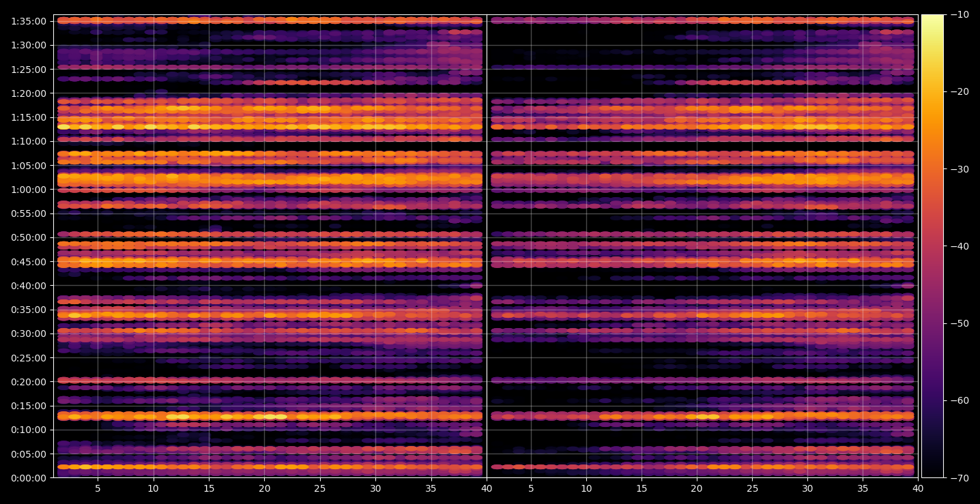This screenshot has height=504, width=980.
Task: Select the 1:20:00 tick label
Action: pos(29,93)
